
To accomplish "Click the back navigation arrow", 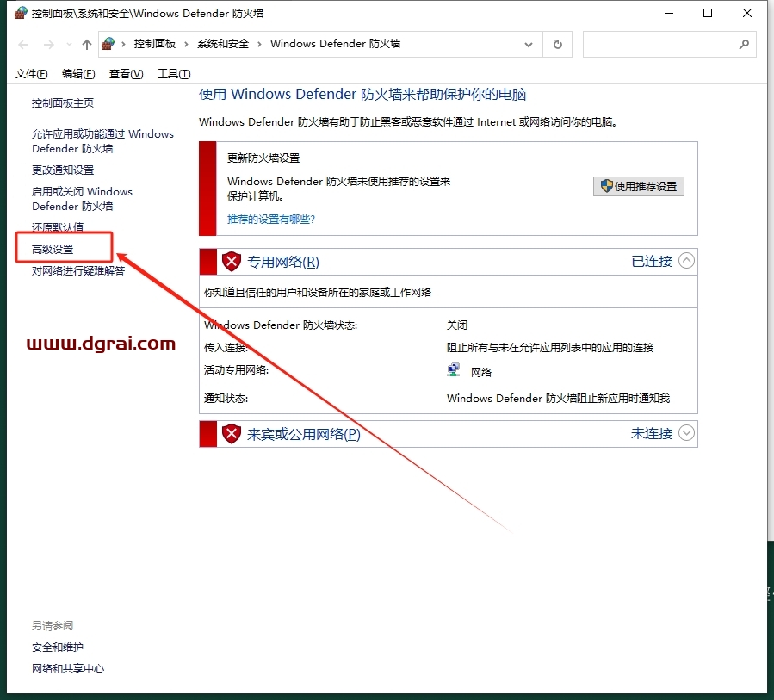I will click(23, 45).
